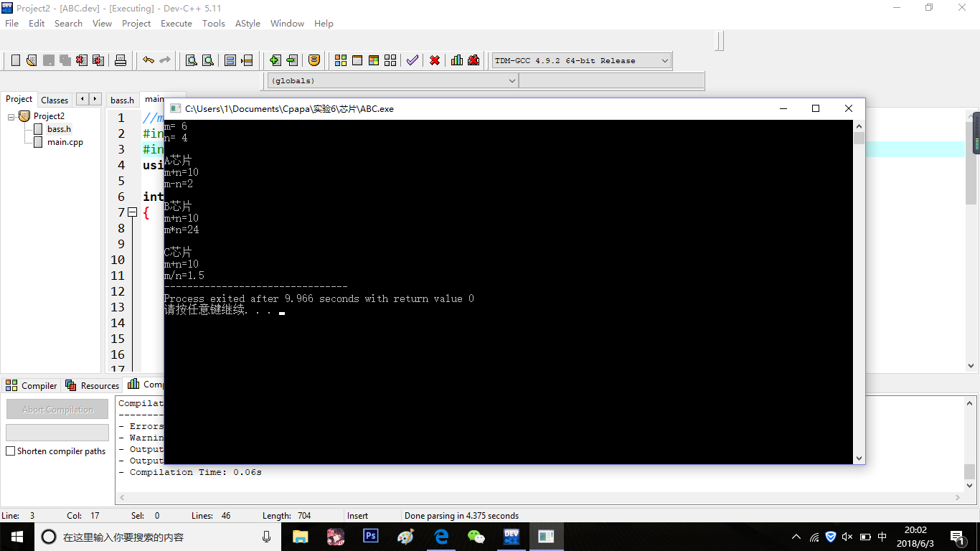Open the bass.h editor tab
The image size is (980, 551).
(122, 100)
